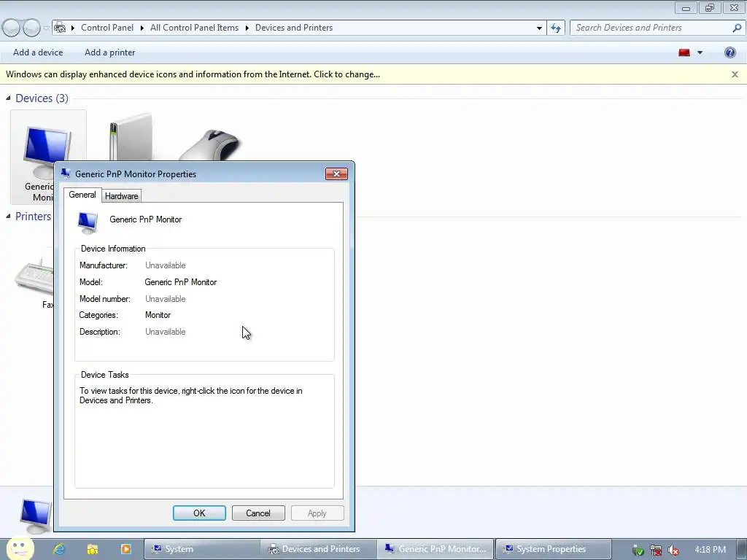
Task: Expand arrow before Devices and Printers breadcrumb
Action: coord(247,28)
